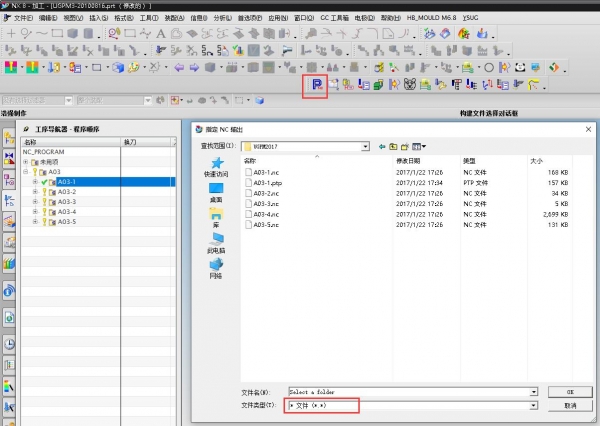Click the blue wireframe cube icon
The height and width of the screenshot is (426, 600).
click(x=118, y=68)
